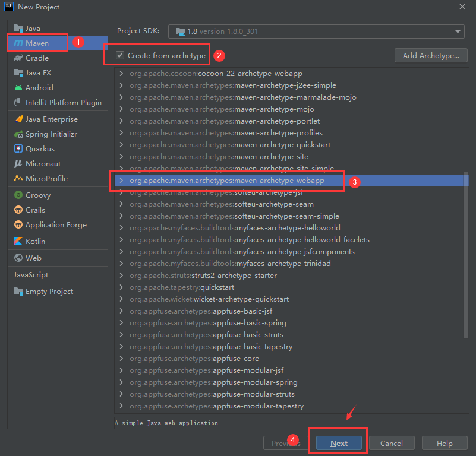Click the Web globe icon
Image resolution: width=476 pixels, height=456 pixels.
[18, 258]
